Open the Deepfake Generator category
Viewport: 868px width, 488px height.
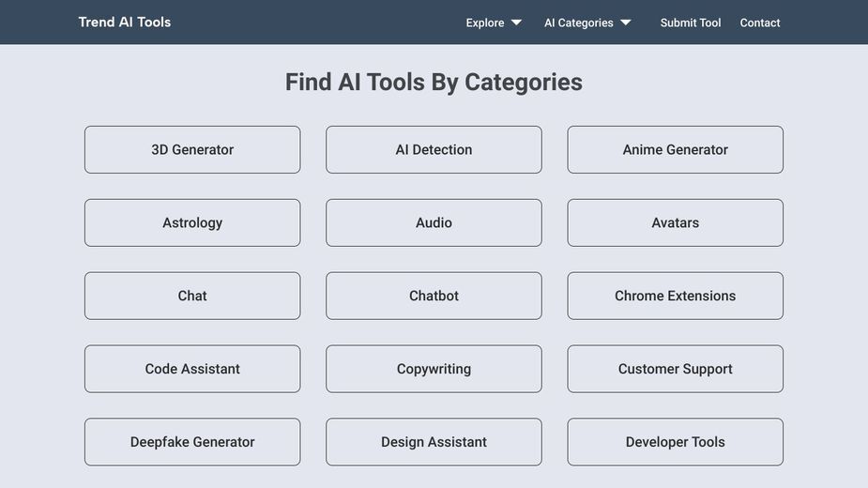(x=192, y=442)
